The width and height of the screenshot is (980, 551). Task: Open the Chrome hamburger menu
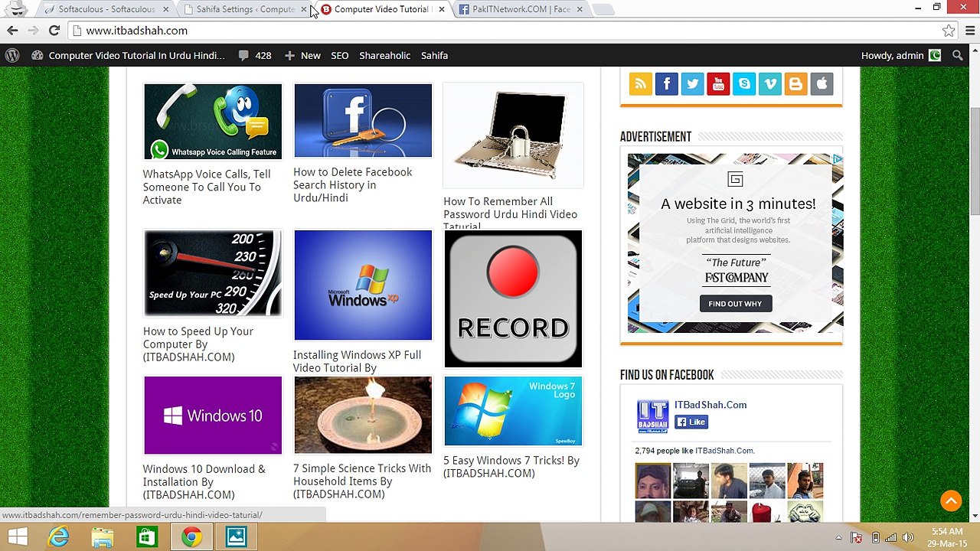click(x=970, y=31)
